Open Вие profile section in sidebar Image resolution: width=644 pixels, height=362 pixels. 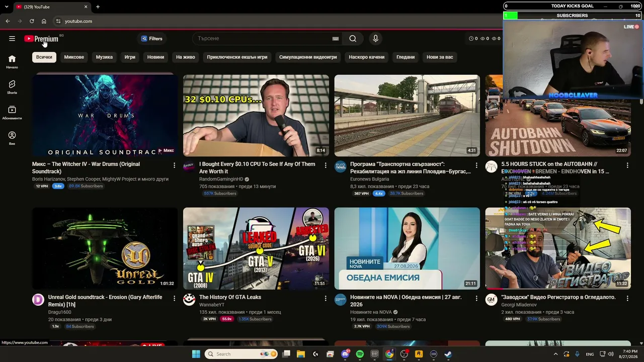(x=12, y=138)
